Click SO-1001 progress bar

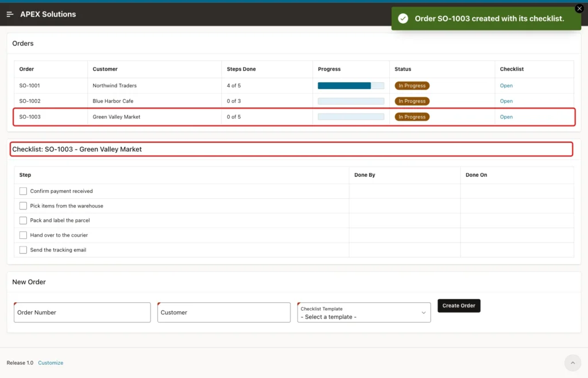pyautogui.click(x=351, y=86)
